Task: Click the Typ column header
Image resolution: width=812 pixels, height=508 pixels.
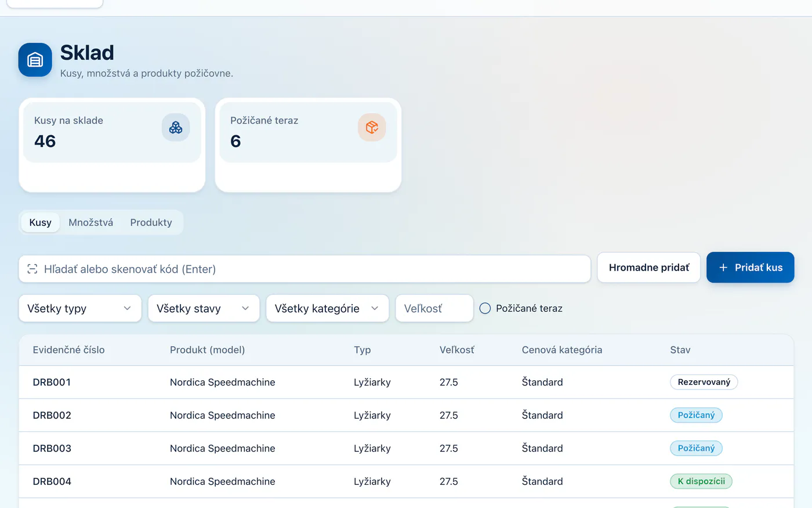Action: [362, 350]
